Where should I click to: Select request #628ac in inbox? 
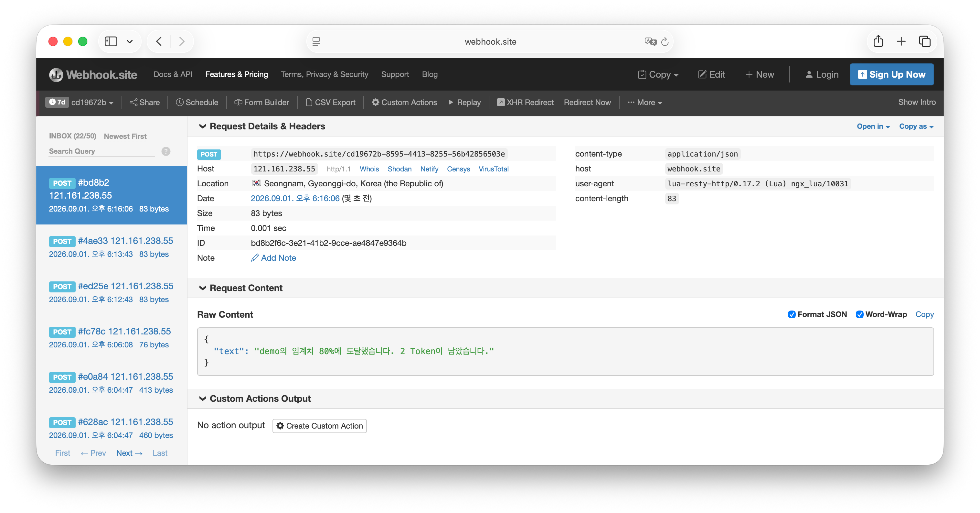112,429
